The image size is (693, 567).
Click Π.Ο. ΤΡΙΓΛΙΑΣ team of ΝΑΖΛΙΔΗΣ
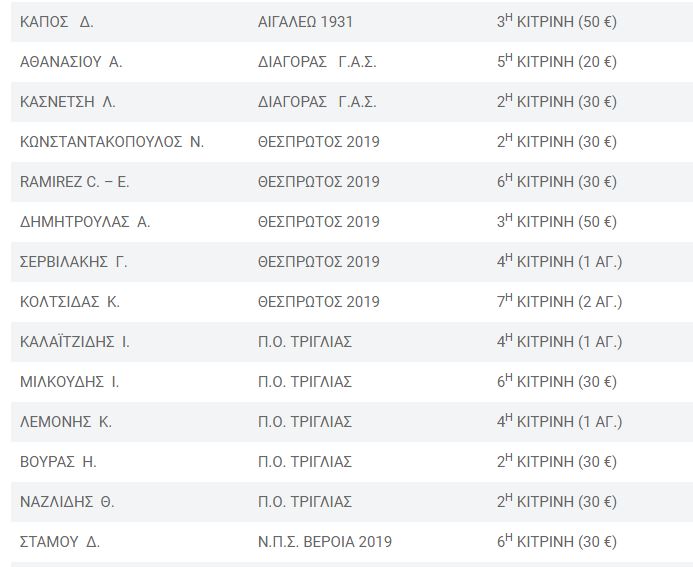pos(305,502)
